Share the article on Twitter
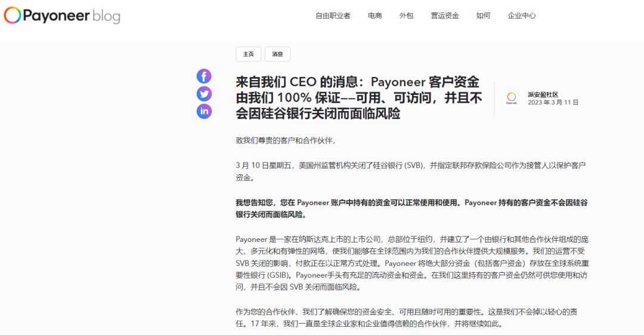The height and width of the screenshot is (335, 644). tap(204, 94)
